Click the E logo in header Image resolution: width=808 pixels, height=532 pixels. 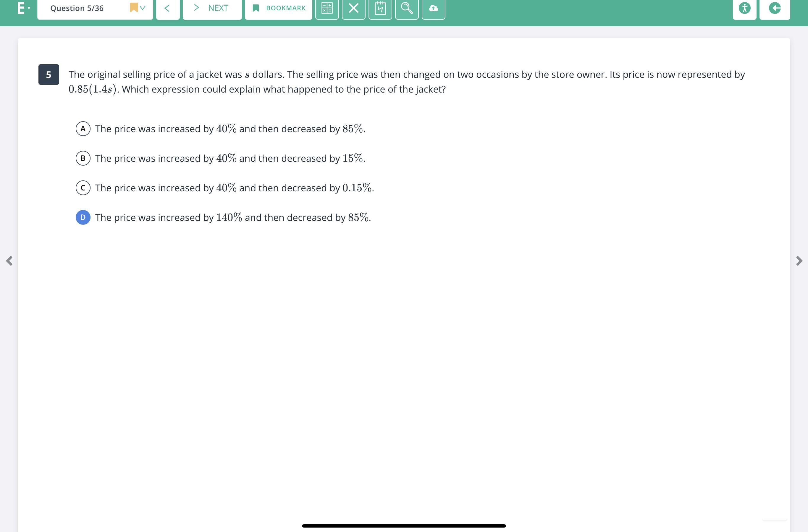[x=21, y=8]
